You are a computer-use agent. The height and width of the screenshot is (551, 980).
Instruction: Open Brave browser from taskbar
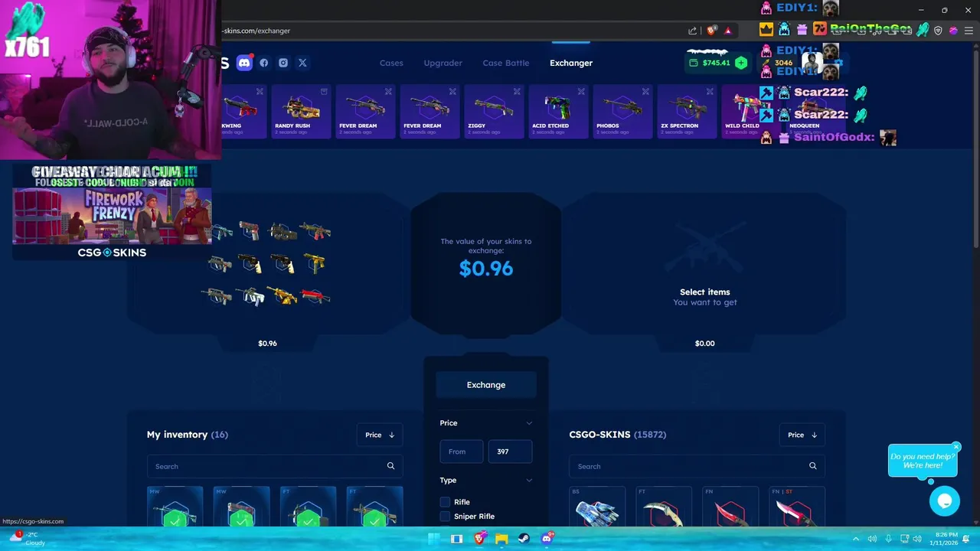[x=479, y=539]
